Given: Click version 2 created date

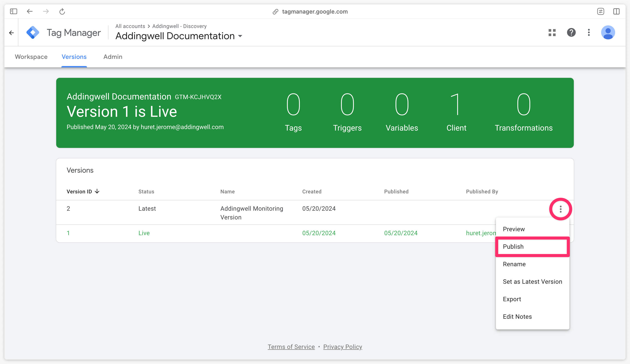Looking at the screenshot, I should pos(319,209).
